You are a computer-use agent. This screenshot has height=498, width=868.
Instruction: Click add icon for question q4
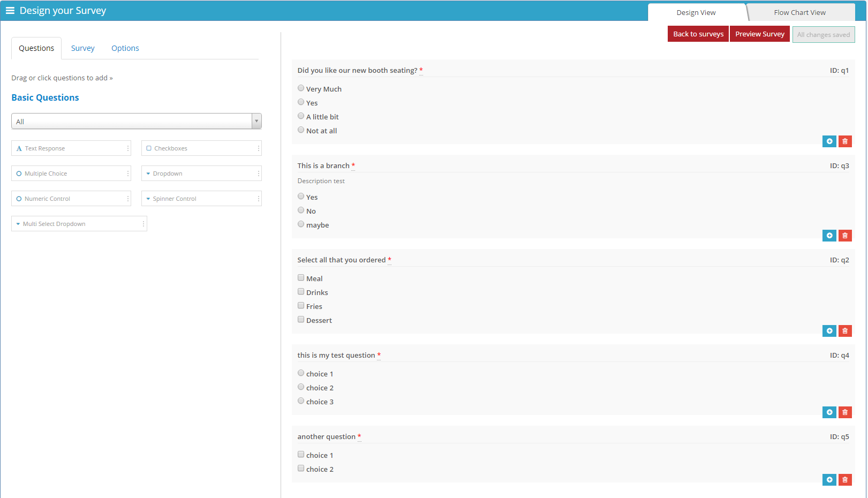(829, 412)
